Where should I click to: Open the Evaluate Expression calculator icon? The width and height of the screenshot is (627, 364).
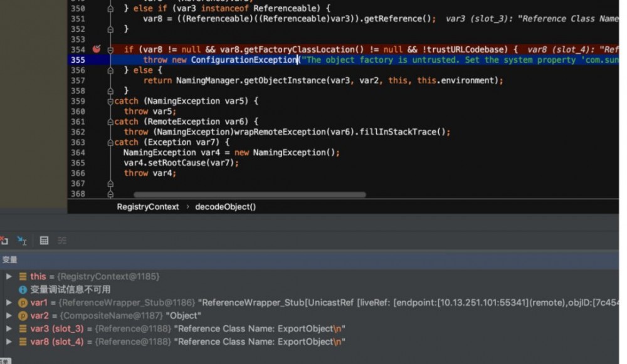click(x=44, y=240)
